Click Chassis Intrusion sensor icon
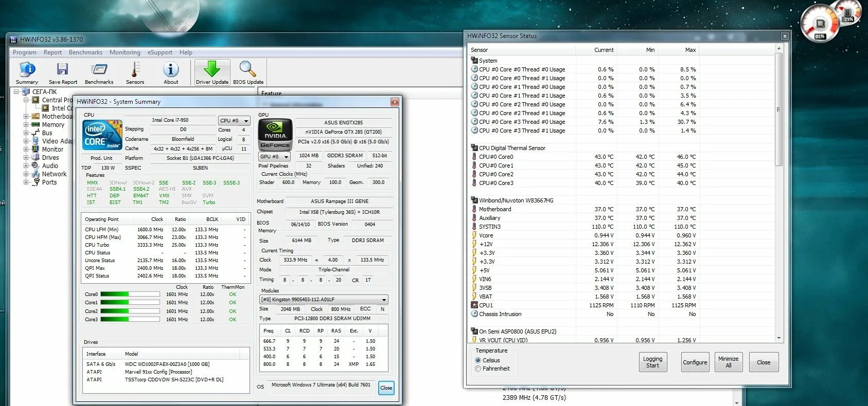Image resolution: width=868 pixels, height=406 pixels. pyautogui.click(x=474, y=313)
